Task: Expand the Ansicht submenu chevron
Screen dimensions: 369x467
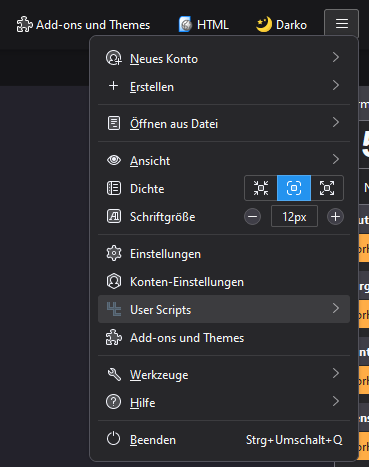Action: point(336,159)
